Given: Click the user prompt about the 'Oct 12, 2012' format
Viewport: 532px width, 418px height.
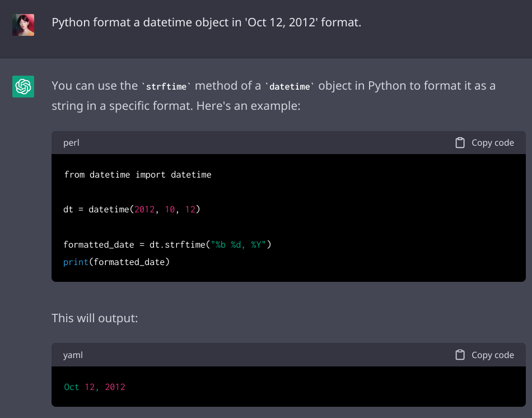Looking at the screenshot, I should 206,23.
